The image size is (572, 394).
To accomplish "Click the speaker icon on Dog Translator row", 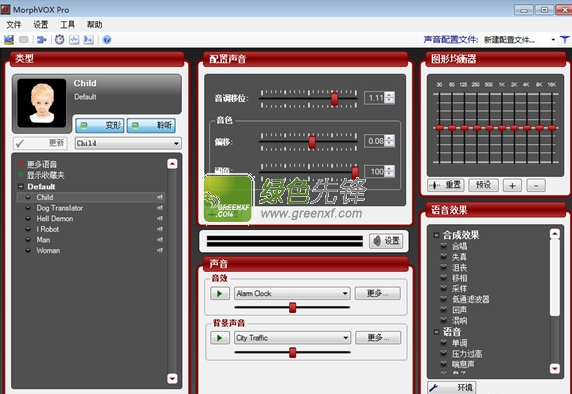I will pyautogui.click(x=160, y=208).
